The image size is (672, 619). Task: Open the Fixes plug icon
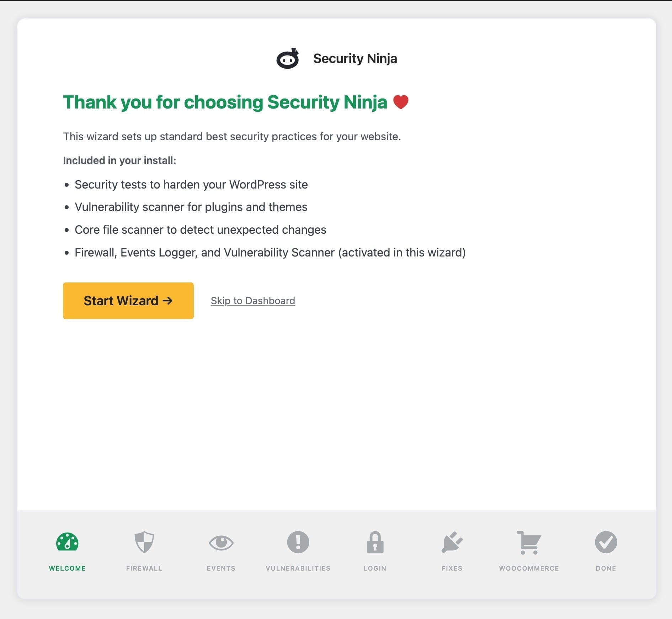(x=452, y=542)
